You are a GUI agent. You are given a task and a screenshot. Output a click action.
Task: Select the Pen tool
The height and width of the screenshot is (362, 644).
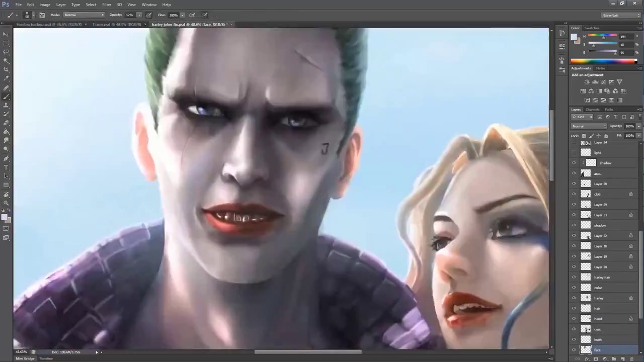[6, 158]
